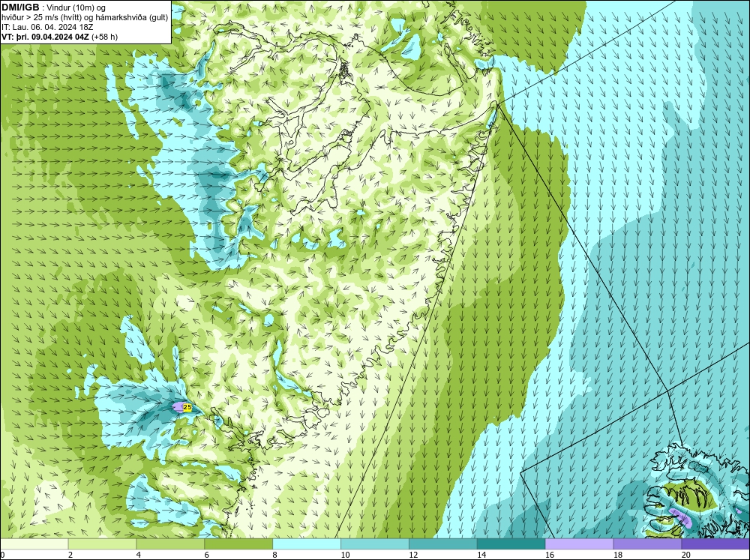Screen dimensions: 750x560
Task: Click the 'VT: þri. 09.04.2024 04Z' valid time line
Action: click(x=45, y=37)
